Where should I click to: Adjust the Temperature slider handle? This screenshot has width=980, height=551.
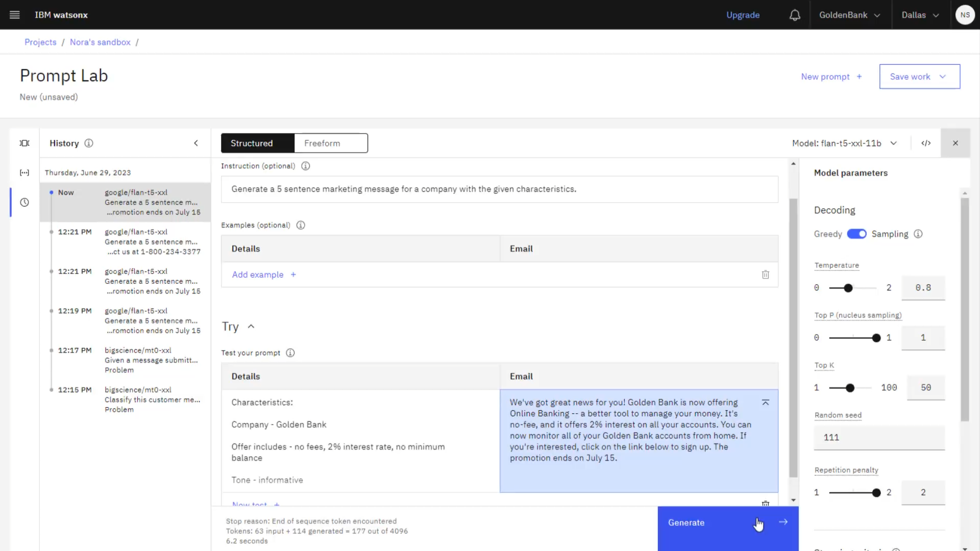[x=848, y=288]
